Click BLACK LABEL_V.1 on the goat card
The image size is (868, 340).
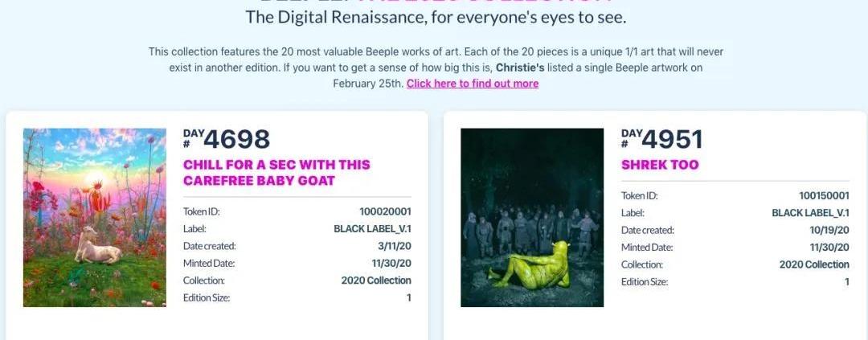click(x=373, y=229)
